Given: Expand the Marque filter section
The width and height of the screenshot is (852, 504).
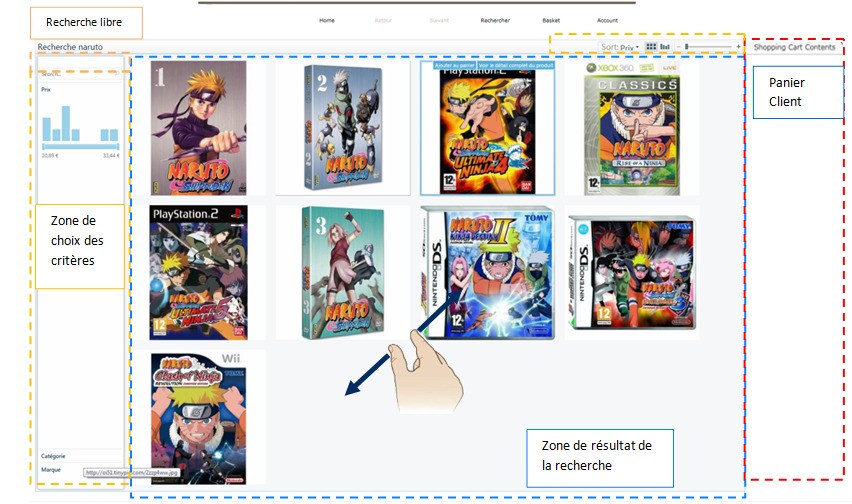Looking at the screenshot, I should click(51, 470).
